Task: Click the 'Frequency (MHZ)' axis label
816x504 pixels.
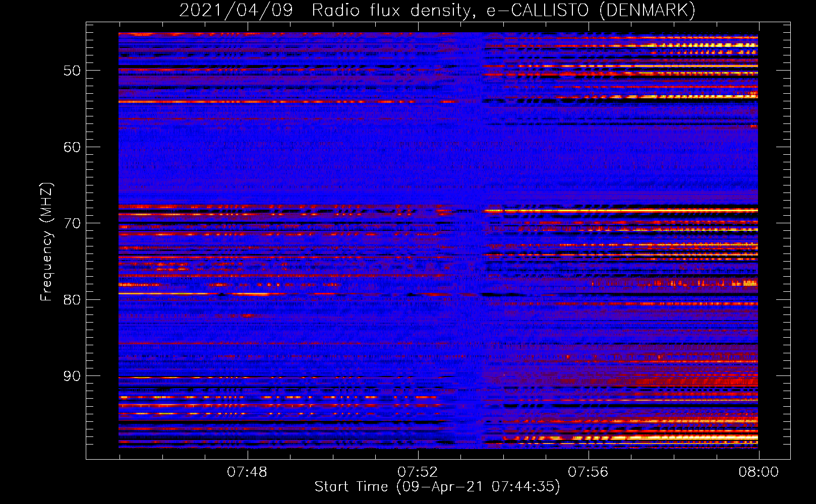Action: point(46,242)
